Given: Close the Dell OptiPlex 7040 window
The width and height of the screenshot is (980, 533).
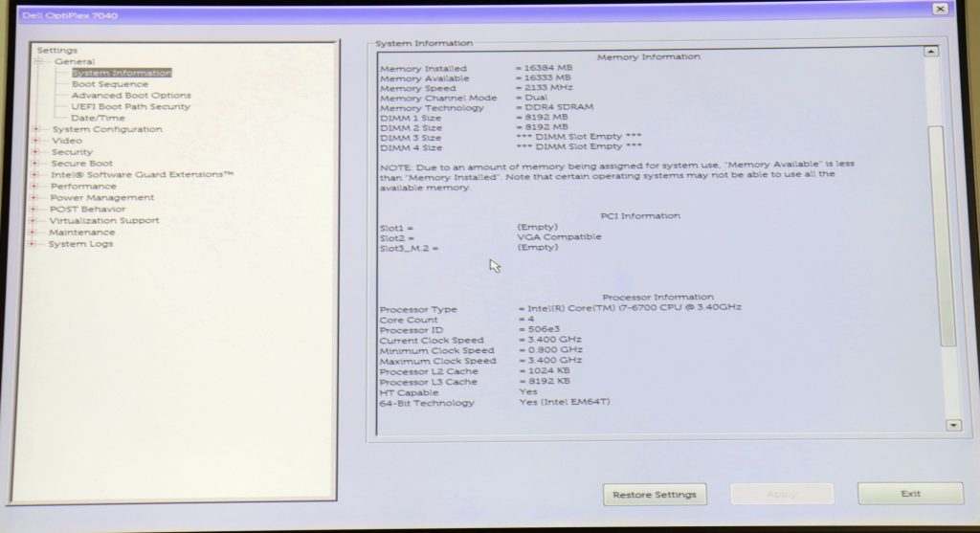Looking at the screenshot, I should pyautogui.click(x=940, y=9).
